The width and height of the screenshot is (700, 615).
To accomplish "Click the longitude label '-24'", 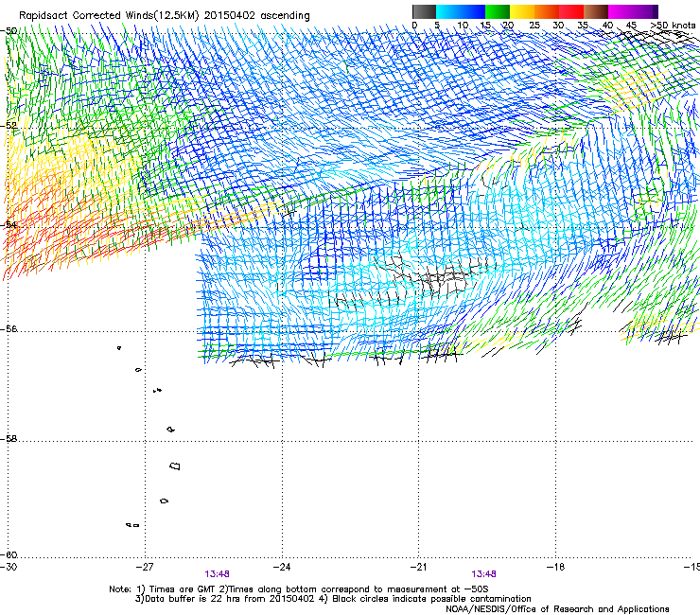I will coord(282,567).
